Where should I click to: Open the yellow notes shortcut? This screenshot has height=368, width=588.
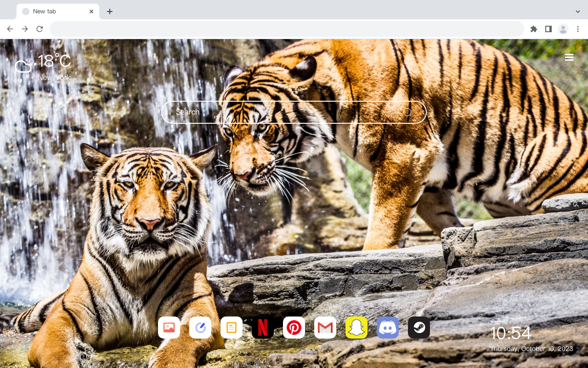[x=232, y=328]
